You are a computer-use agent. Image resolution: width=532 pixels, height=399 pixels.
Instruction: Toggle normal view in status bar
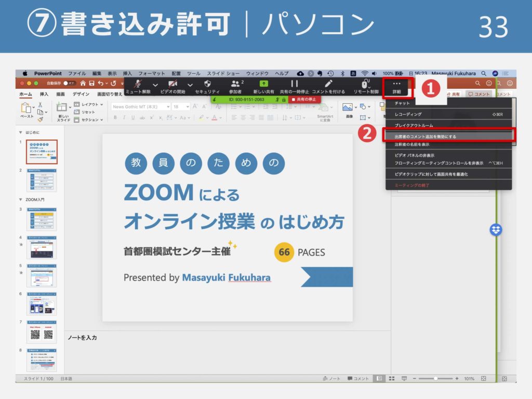tap(379, 378)
